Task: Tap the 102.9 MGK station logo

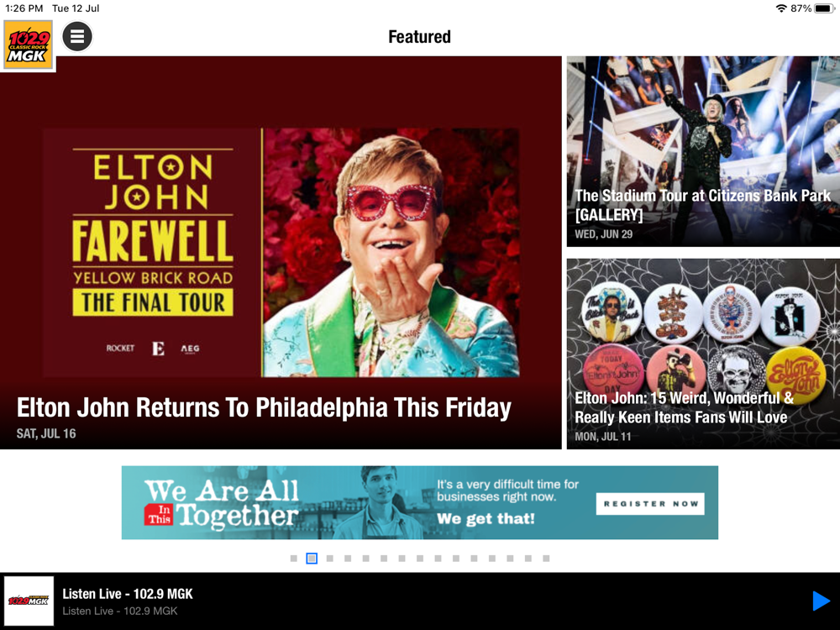Action: coord(29,45)
